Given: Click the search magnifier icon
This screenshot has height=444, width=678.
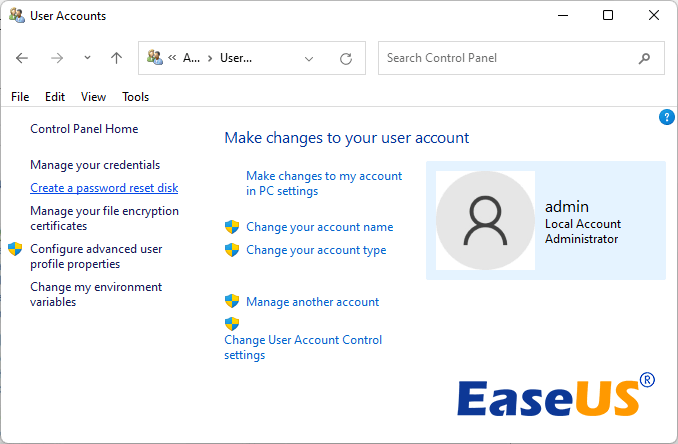Looking at the screenshot, I should click(644, 58).
